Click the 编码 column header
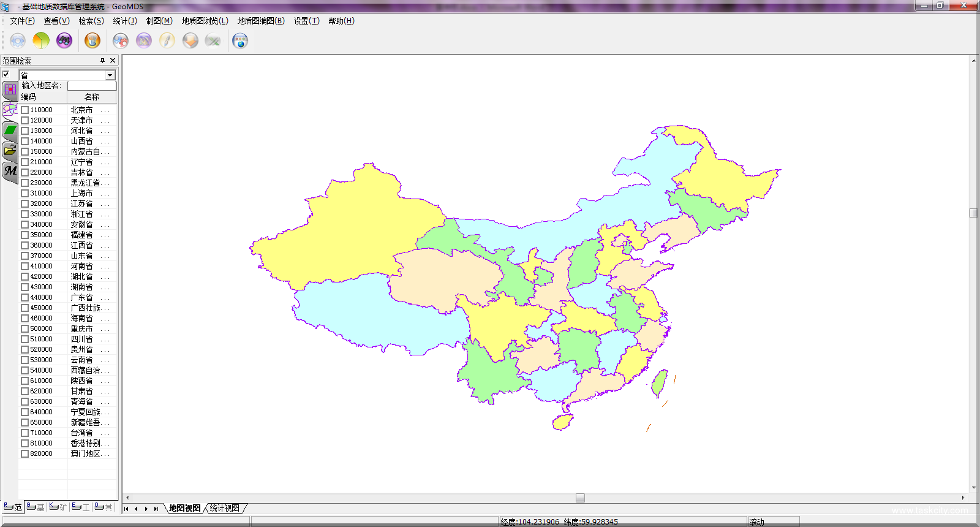 (43, 97)
